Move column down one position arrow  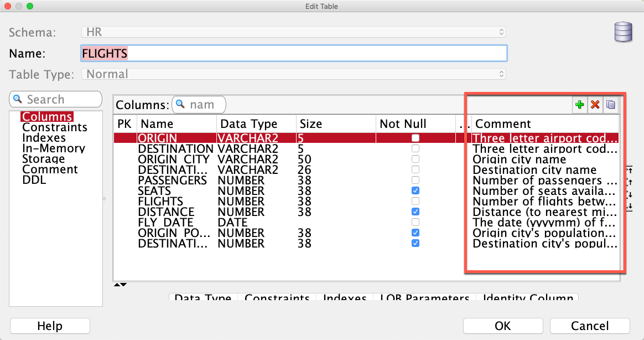(629, 194)
